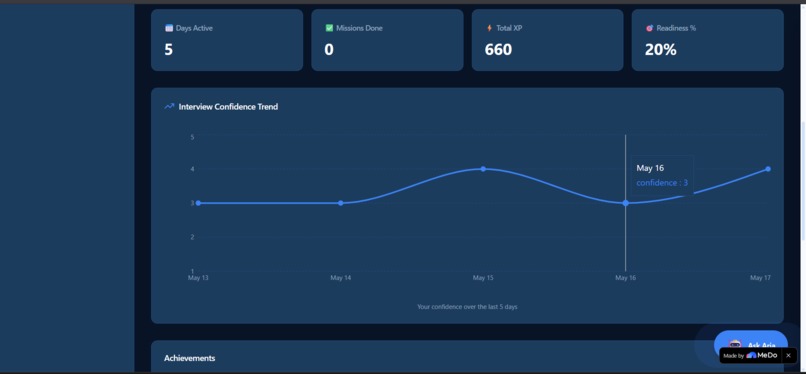Viewport: 806px width, 374px height.
Task: Click the Missions Done label text
Action: coord(359,28)
